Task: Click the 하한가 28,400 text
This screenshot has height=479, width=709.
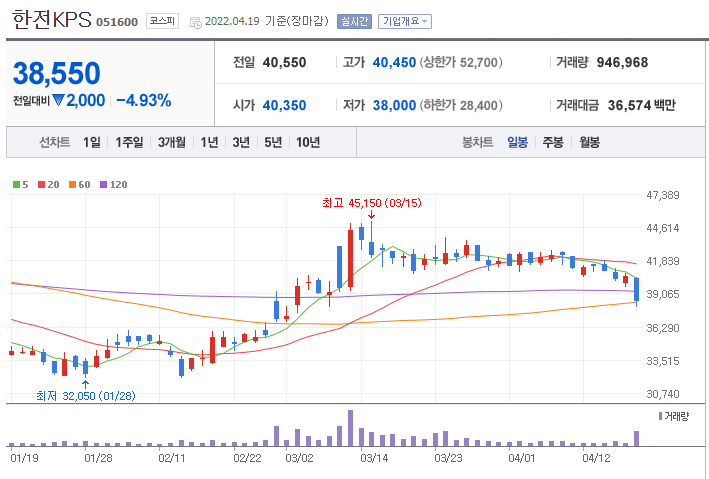Action: pos(461,105)
